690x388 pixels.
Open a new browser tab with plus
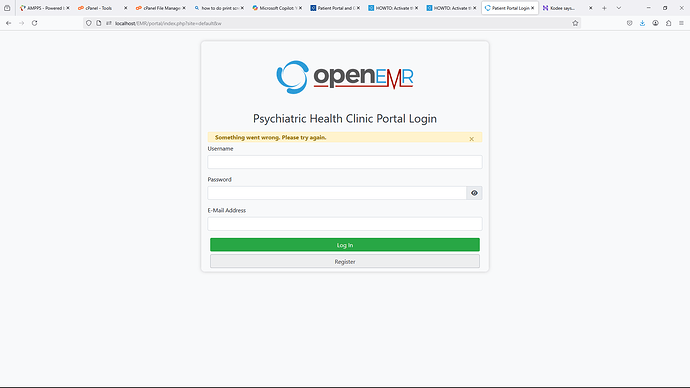click(604, 8)
